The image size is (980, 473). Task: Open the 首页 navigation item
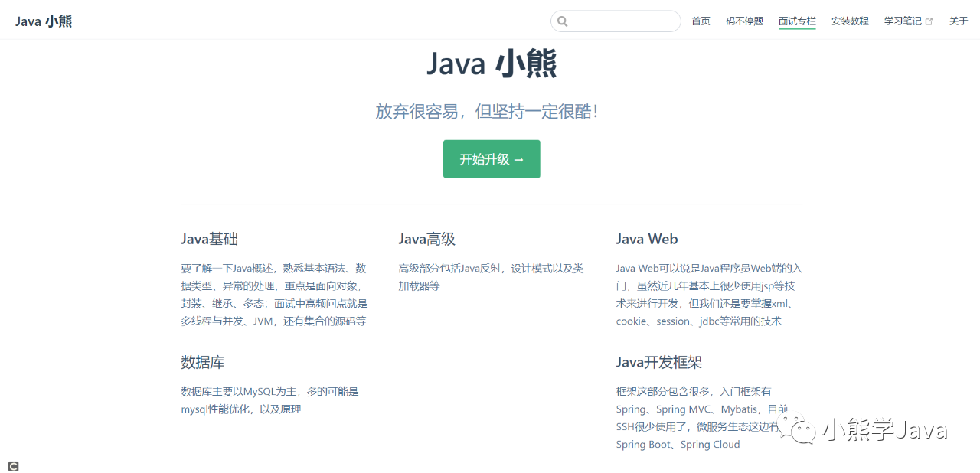701,21
